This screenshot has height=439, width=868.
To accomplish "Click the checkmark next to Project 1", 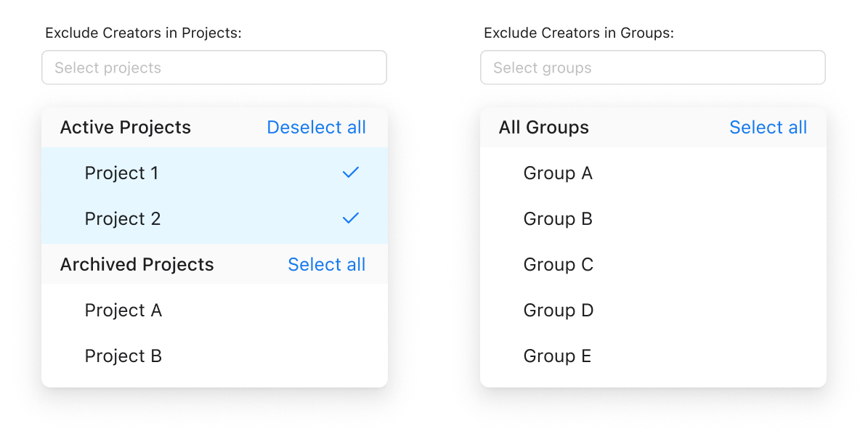I will [351, 173].
